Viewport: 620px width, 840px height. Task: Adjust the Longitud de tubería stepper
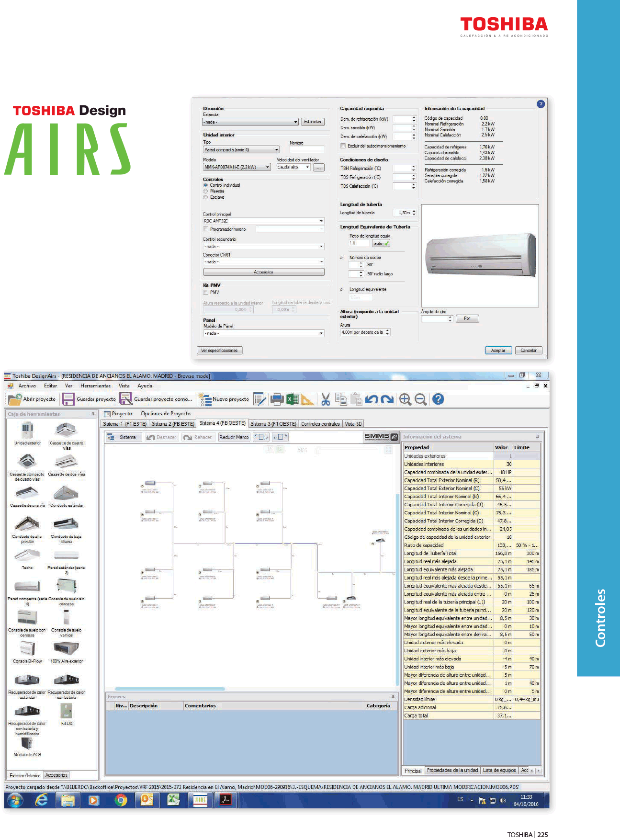pyautogui.click(x=414, y=213)
